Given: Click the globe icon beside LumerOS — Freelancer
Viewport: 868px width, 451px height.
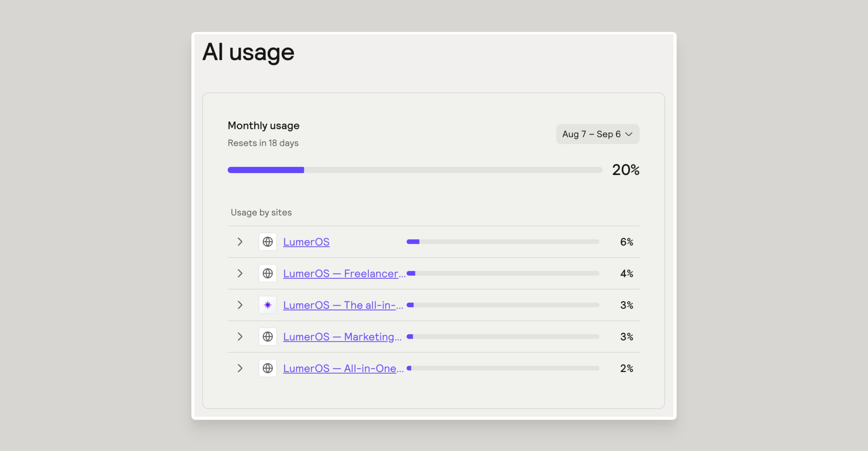Looking at the screenshot, I should click(x=268, y=273).
